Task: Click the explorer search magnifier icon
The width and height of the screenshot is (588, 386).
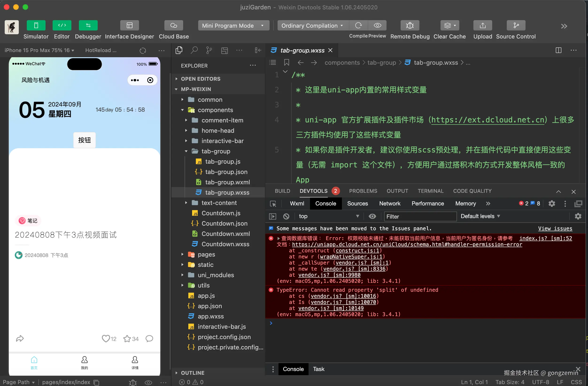Action: (194, 50)
